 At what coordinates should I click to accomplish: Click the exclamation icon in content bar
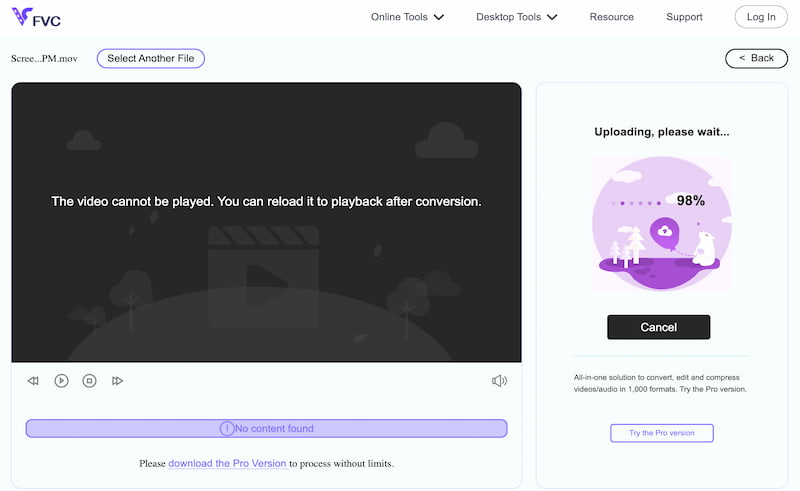(227, 428)
